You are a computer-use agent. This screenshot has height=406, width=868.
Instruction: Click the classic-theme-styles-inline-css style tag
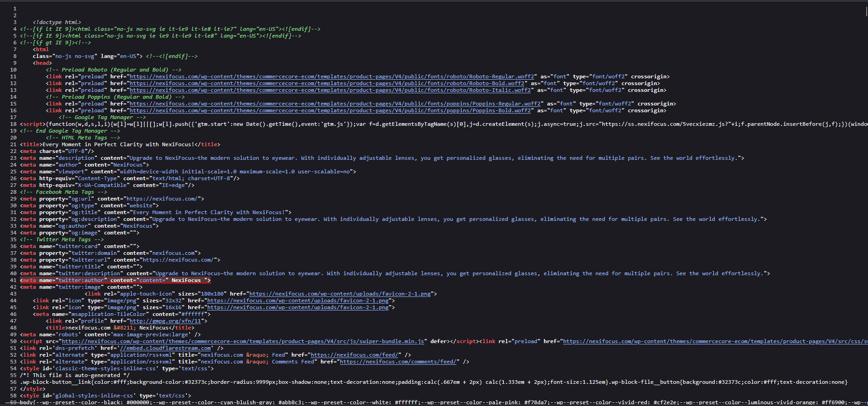pyautogui.click(x=117, y=368)
